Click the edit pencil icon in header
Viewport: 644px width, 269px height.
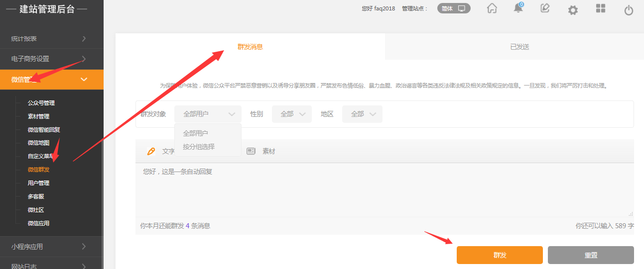(x=545, y=8)
